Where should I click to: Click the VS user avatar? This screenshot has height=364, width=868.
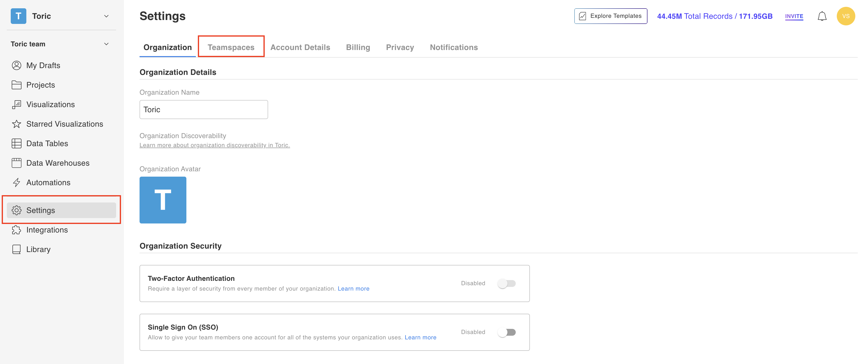click(x=845, y=16)
